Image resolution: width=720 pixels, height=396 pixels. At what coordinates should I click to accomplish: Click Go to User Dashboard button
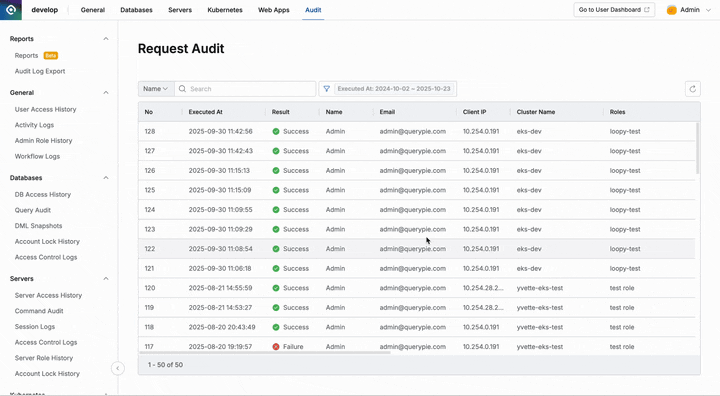coord(614,10)
